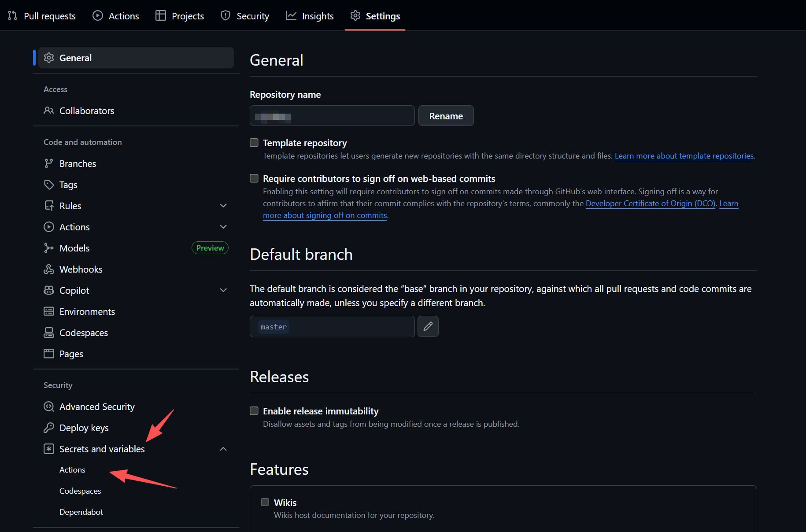The width and height of the screenshot is (806, 532).
Task: Open the Security tab
Action: (244, 15)
